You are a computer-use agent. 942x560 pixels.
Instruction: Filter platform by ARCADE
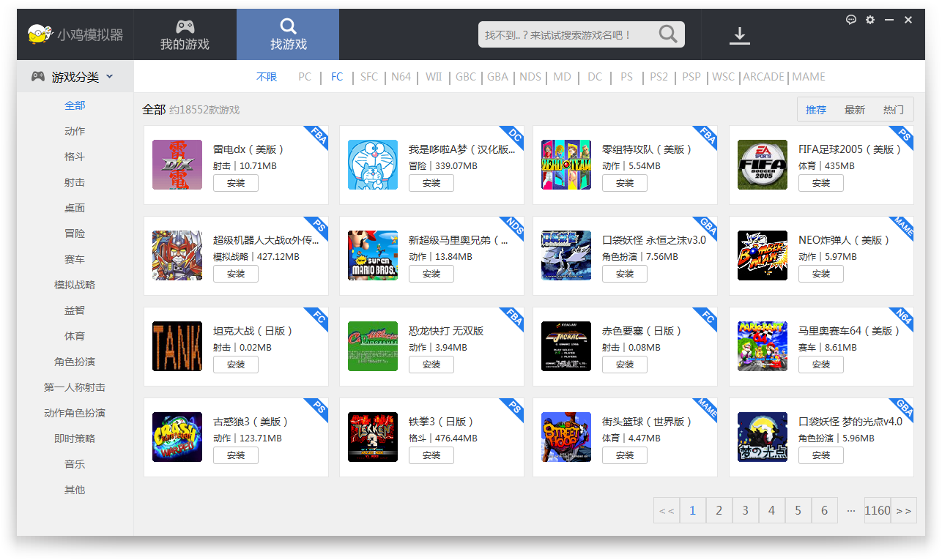[764, 77]
